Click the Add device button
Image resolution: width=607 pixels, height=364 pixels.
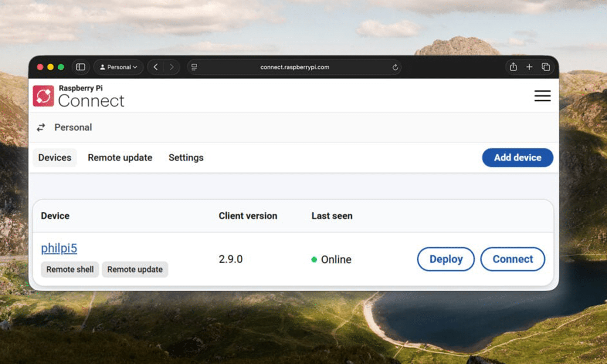(517, 157)
